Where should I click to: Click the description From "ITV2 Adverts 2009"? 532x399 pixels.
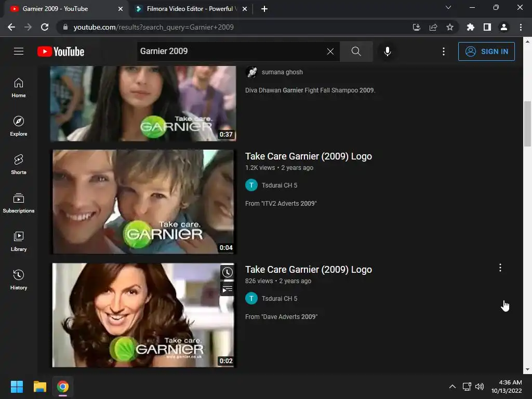click(281, 204)
